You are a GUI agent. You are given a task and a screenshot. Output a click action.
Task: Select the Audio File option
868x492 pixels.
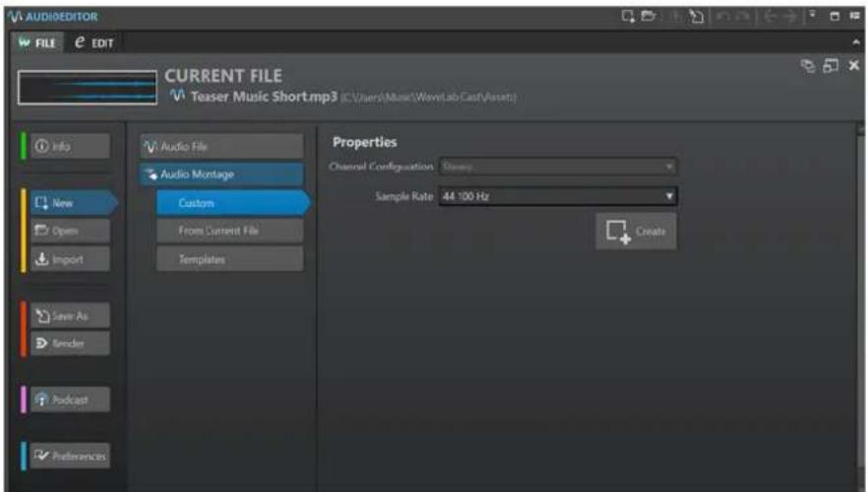click(221, 146)
